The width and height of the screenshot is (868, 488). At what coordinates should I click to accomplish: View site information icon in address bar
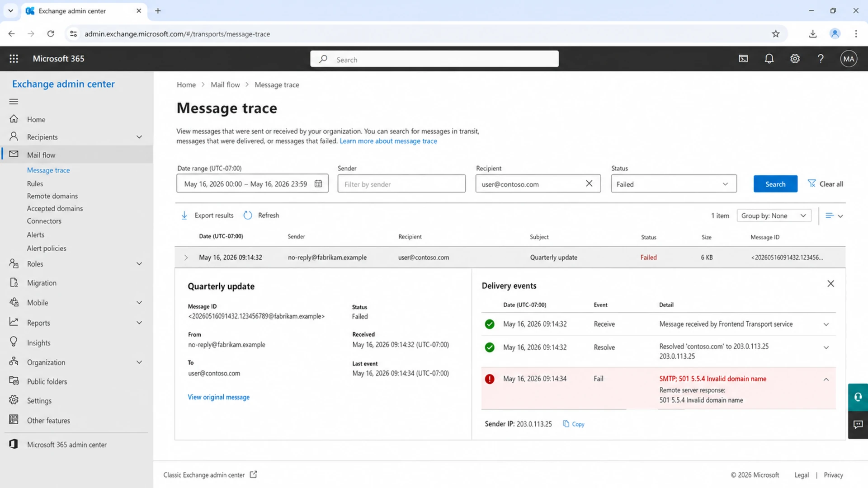(74, 34)
